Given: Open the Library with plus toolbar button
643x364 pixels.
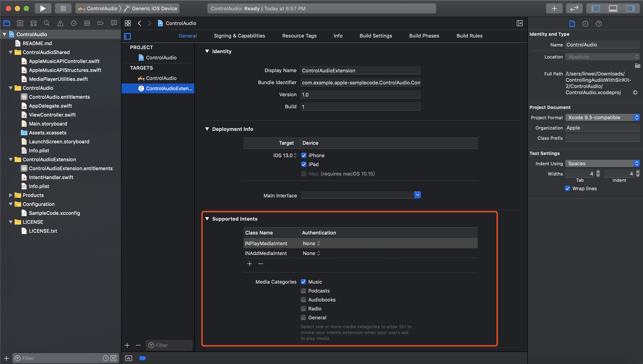Looking at the screenshot, I should 554,9.
